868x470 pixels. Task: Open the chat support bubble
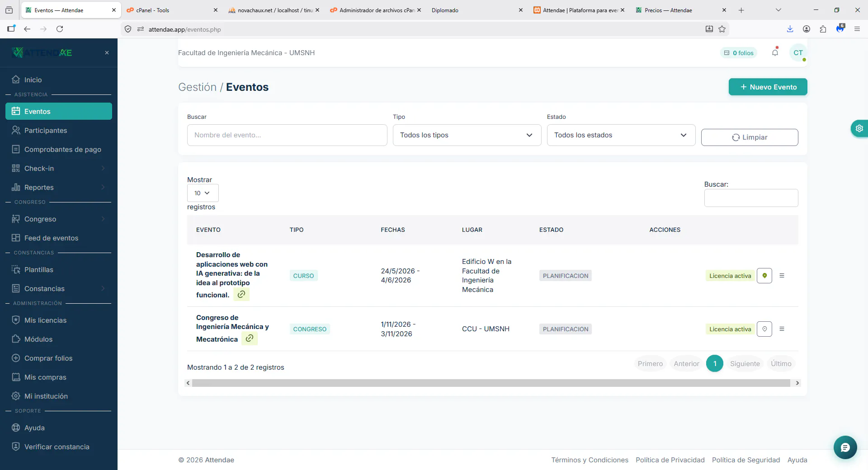pos(845,447)
